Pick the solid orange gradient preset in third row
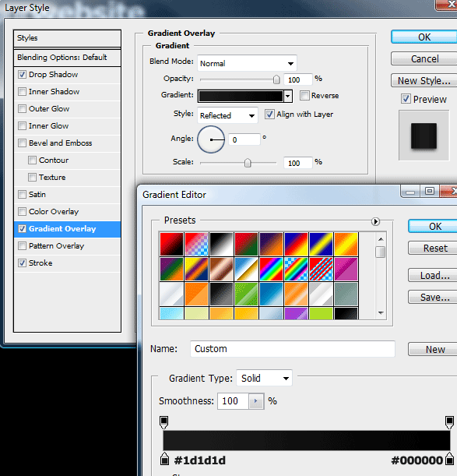Viewport: 457px width, 476px height. click(196, 294)
